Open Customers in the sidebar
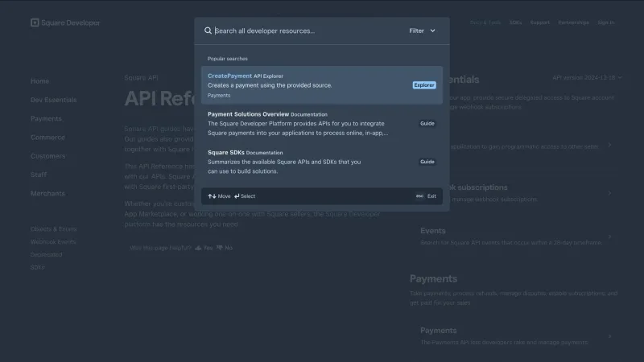The height and width of the screenshot is (362, 644). pos(47,156)
